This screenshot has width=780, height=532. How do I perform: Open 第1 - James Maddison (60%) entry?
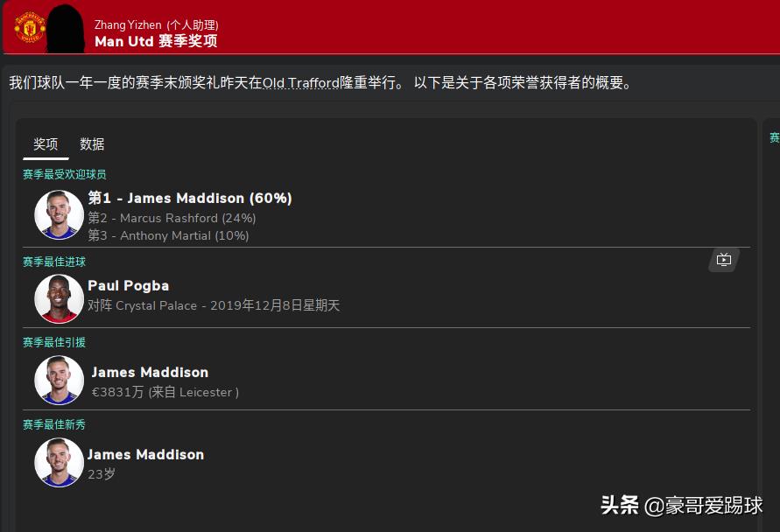tap(189, 198)
